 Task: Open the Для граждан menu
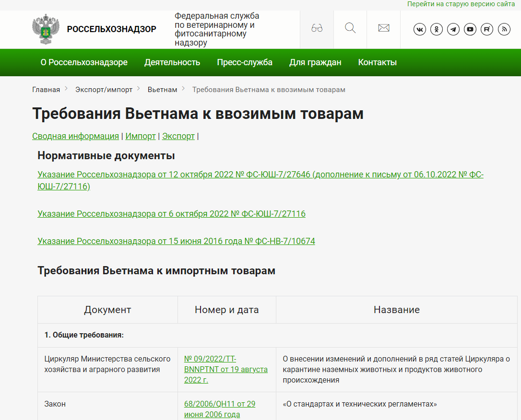(x=315, y=62)
